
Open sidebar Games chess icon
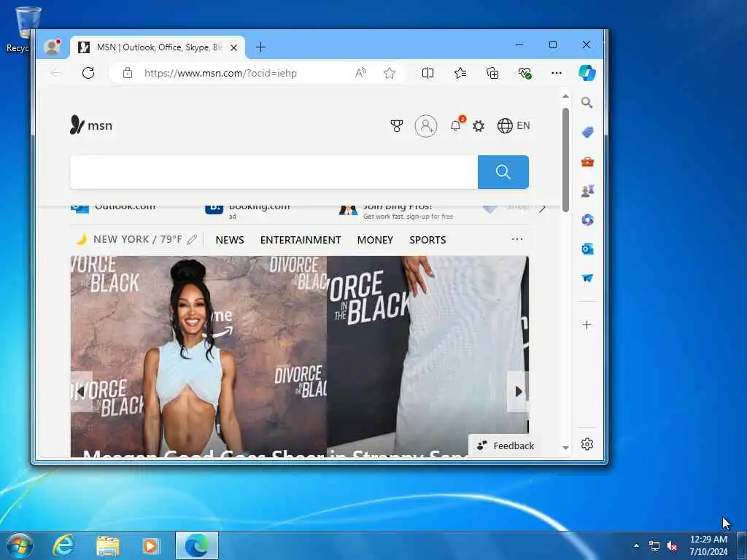click(587, 191)
